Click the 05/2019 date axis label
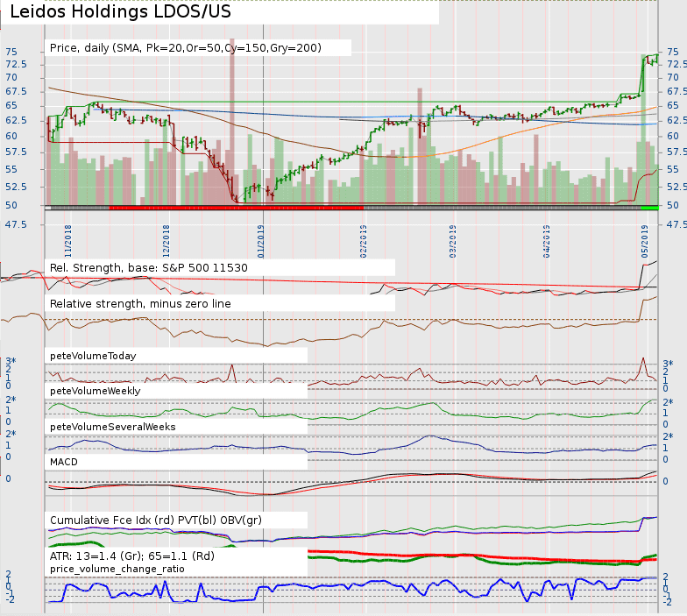Viewport: 687px width, 616px height. coord(645,242)
